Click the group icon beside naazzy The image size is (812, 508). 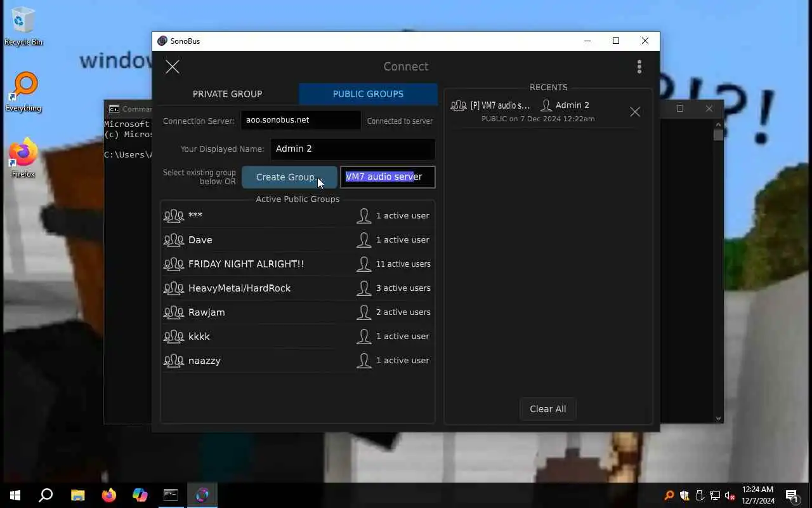tap(174, 361)
